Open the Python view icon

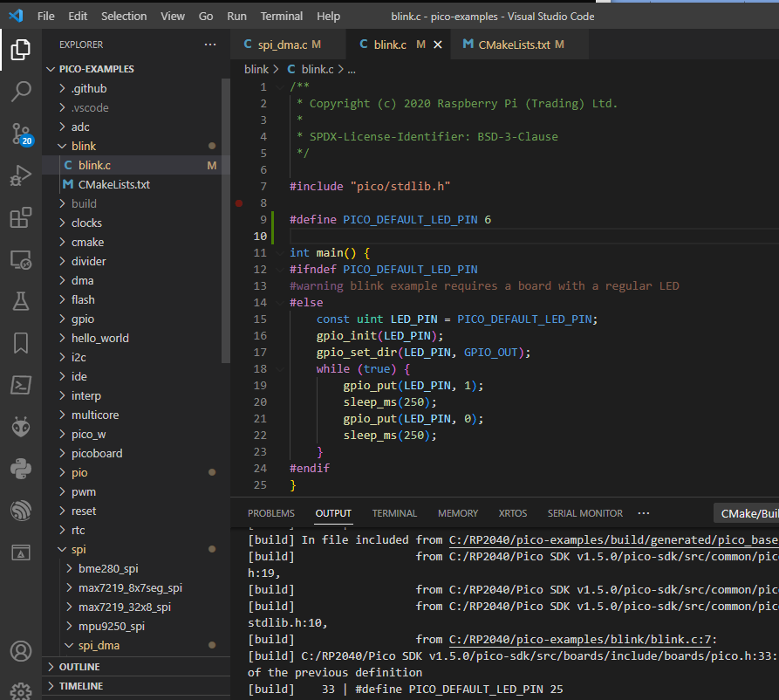pyautogui.click(x=20, y=469)
